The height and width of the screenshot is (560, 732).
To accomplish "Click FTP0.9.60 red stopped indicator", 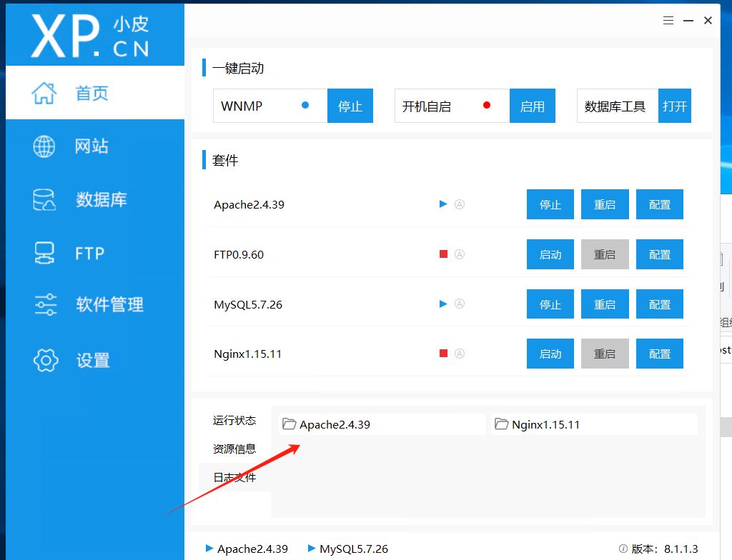I will click(443, 254).
